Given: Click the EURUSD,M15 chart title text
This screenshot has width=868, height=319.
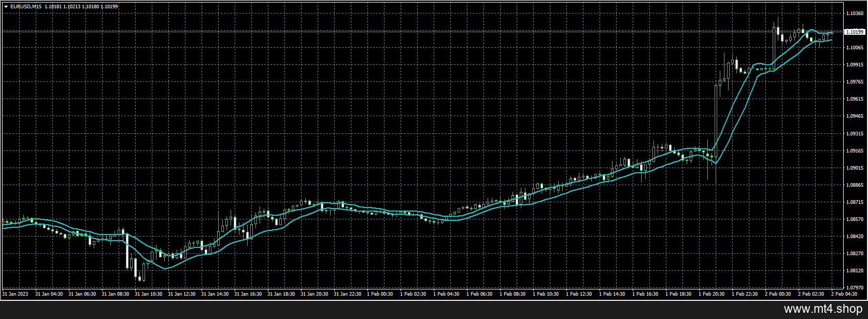Looking at the screenshot, I should tap(25, 7).
